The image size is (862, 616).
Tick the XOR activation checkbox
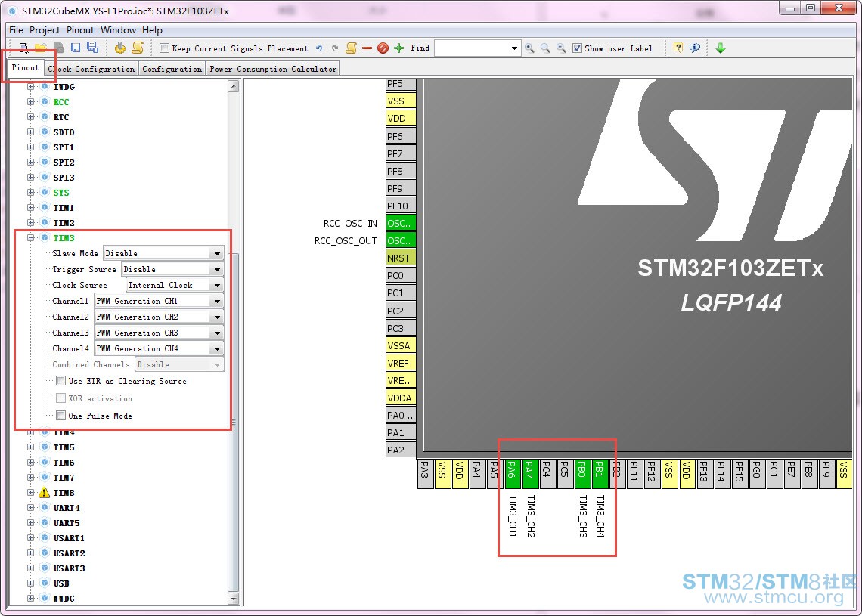pyautogui.click(x=61, y=398)
